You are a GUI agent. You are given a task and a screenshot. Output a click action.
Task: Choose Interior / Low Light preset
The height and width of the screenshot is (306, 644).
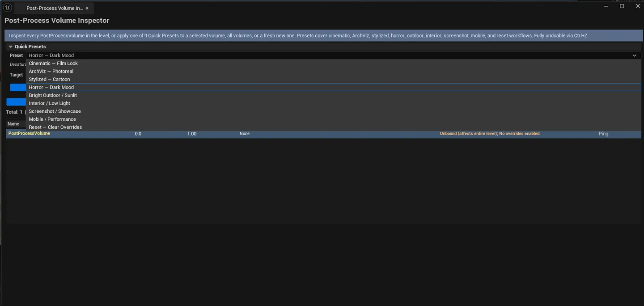coord(333,103)
